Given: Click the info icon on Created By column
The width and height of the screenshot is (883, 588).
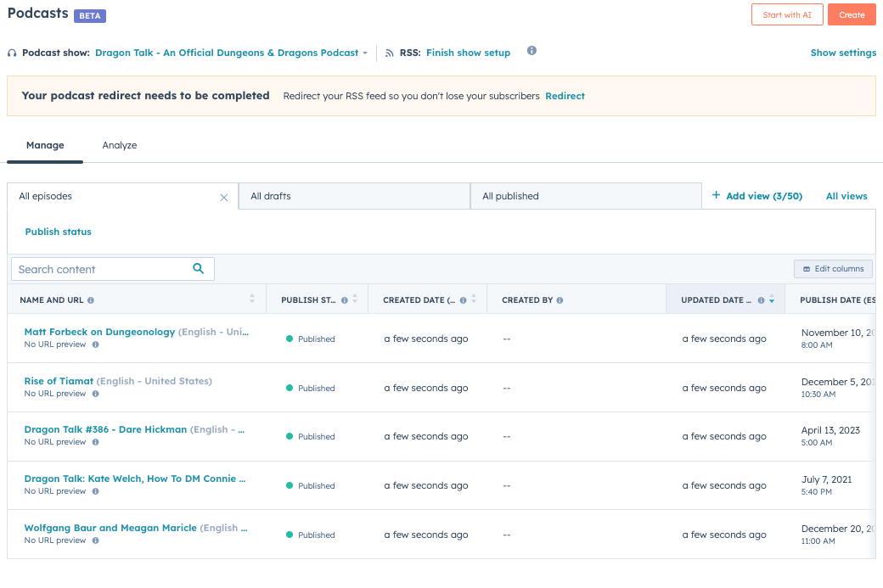Looking at the screenshot, I should click(x=560, y=300).
